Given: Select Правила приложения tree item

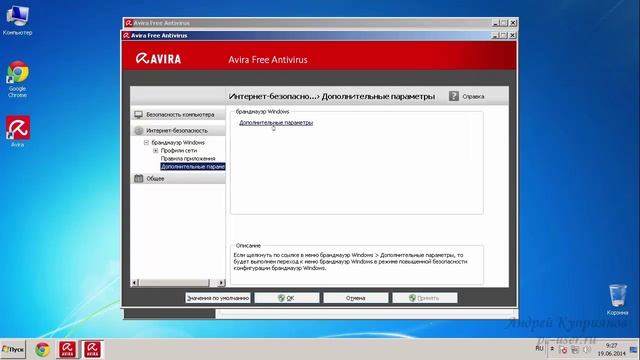Looking at the screenshot, I should 188,158.
